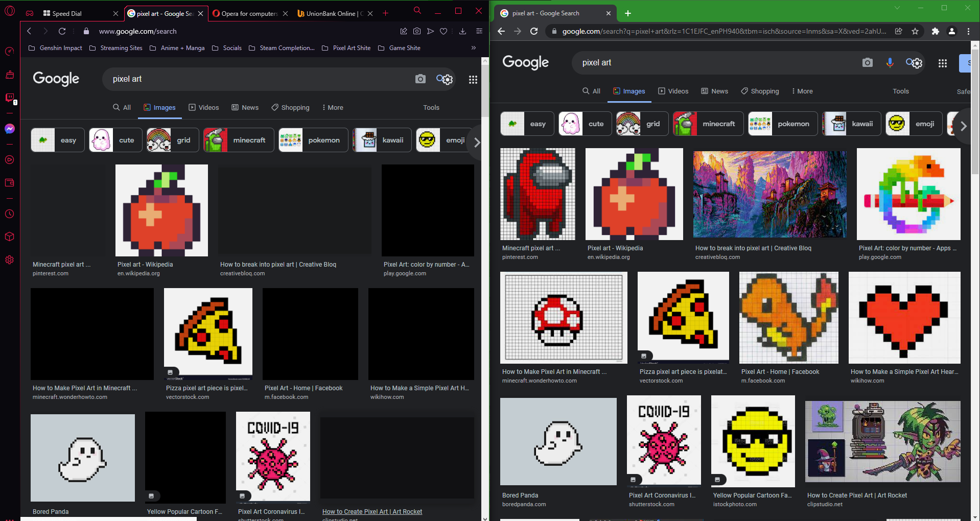Viewport: 980px width, 521px height.
Task: Open Tools options in Opera Google
Action: point(431,107)
